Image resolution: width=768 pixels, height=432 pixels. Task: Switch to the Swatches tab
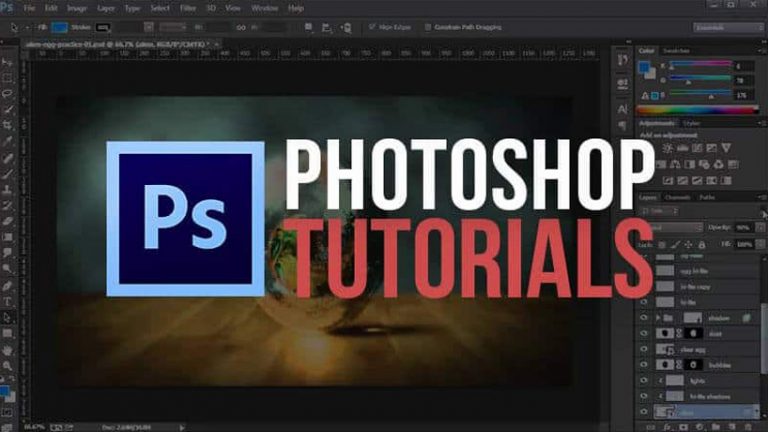[x=676, y=50]
